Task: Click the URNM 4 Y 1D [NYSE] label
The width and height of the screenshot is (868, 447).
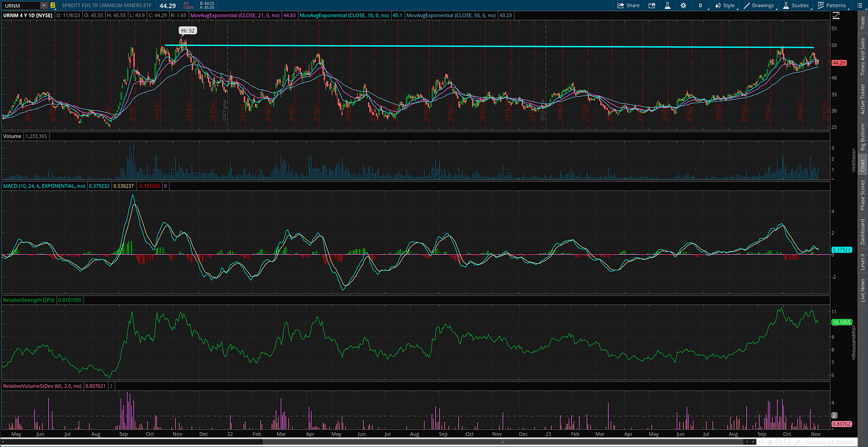Action: (27, 15)
